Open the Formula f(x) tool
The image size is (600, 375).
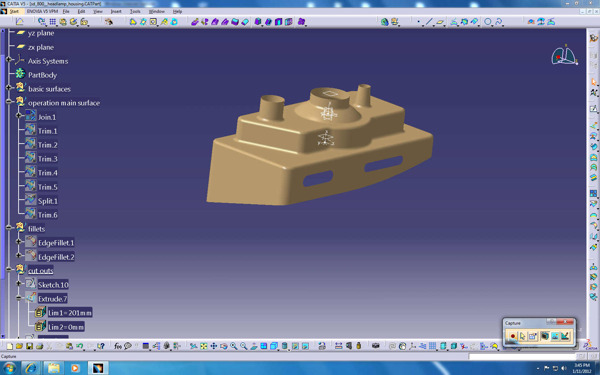[x=118, y=346]
